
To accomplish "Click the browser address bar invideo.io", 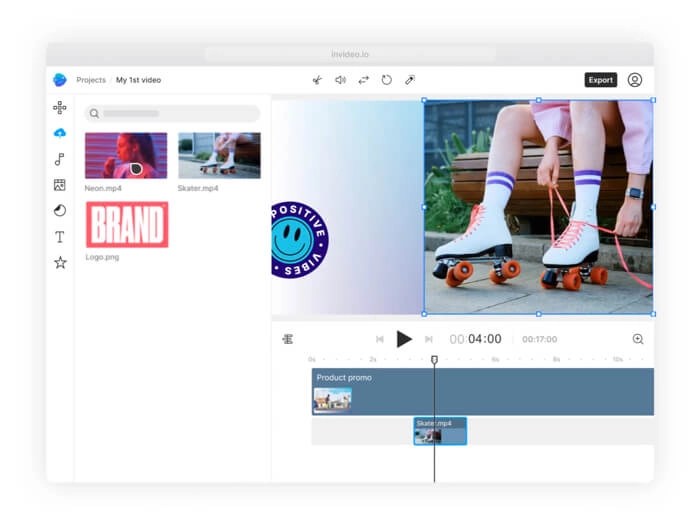I will [x=350, y=54].
